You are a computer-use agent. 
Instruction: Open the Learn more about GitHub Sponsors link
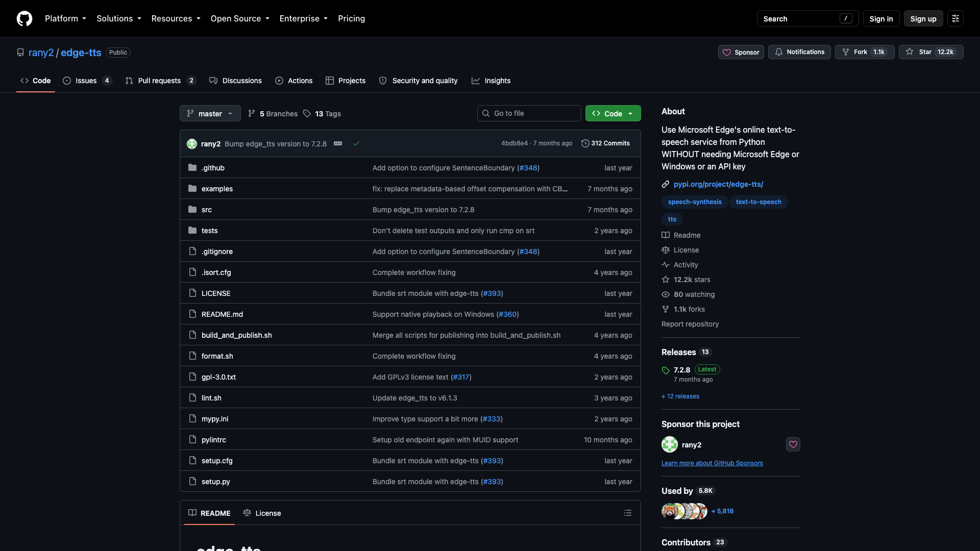tap(712, 463)
